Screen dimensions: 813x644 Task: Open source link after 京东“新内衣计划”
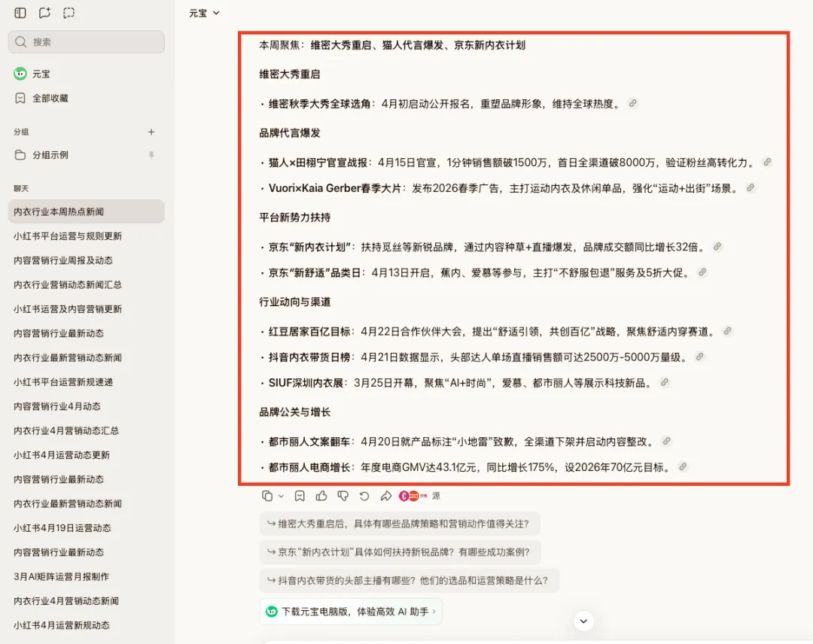717,247
